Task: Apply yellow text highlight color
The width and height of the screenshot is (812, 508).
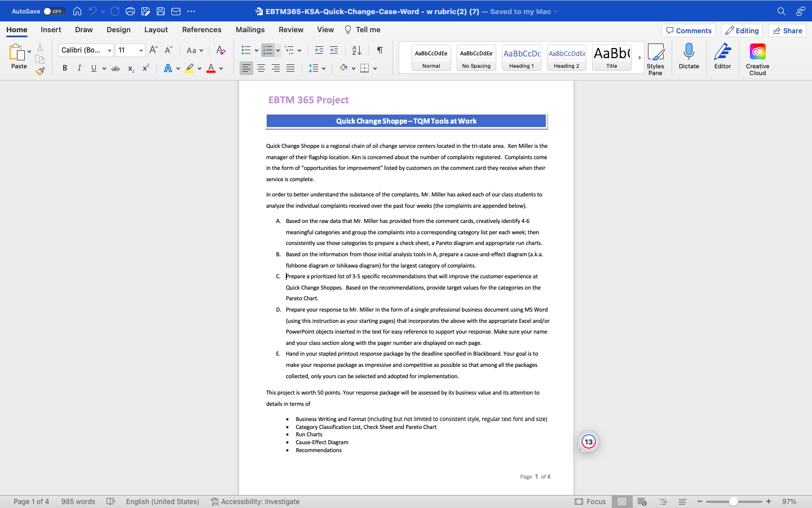Action: (189, 68)
